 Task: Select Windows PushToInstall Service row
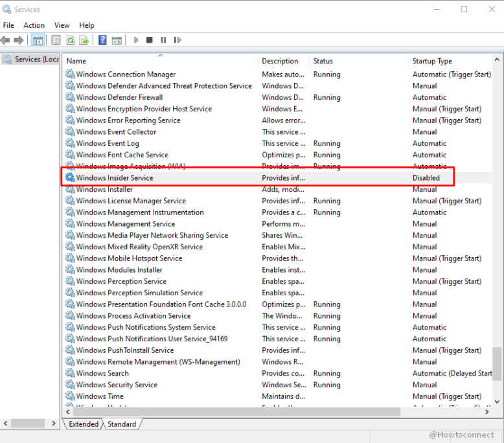click(x=278, y=350)
